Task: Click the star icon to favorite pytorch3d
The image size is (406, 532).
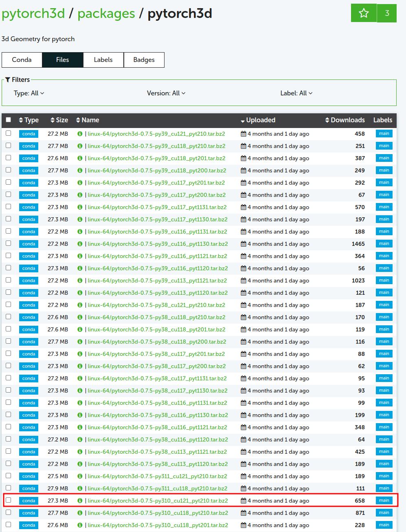Action: (x=363, y=13)
